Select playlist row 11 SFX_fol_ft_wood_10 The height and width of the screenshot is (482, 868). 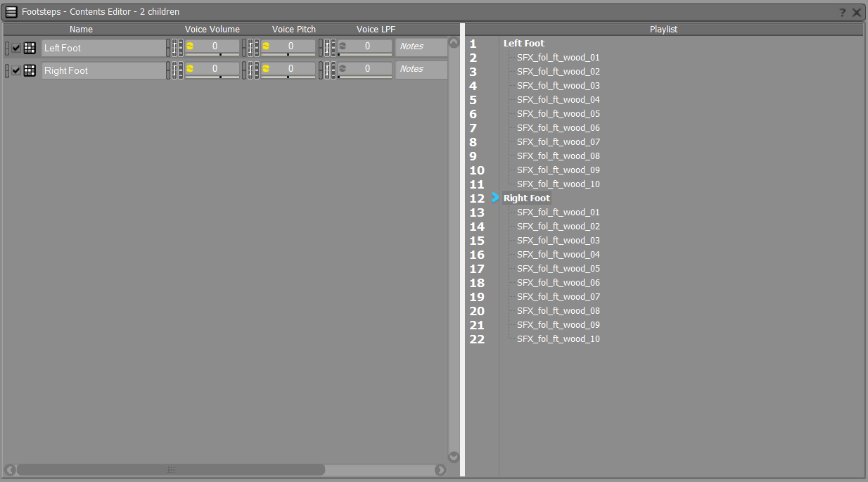coord(559,184)
